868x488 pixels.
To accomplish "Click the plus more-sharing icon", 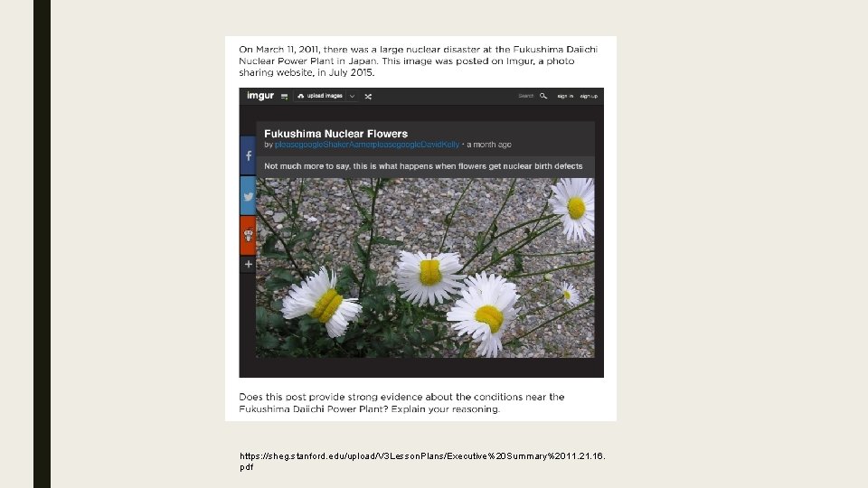I will click(248, 264).
